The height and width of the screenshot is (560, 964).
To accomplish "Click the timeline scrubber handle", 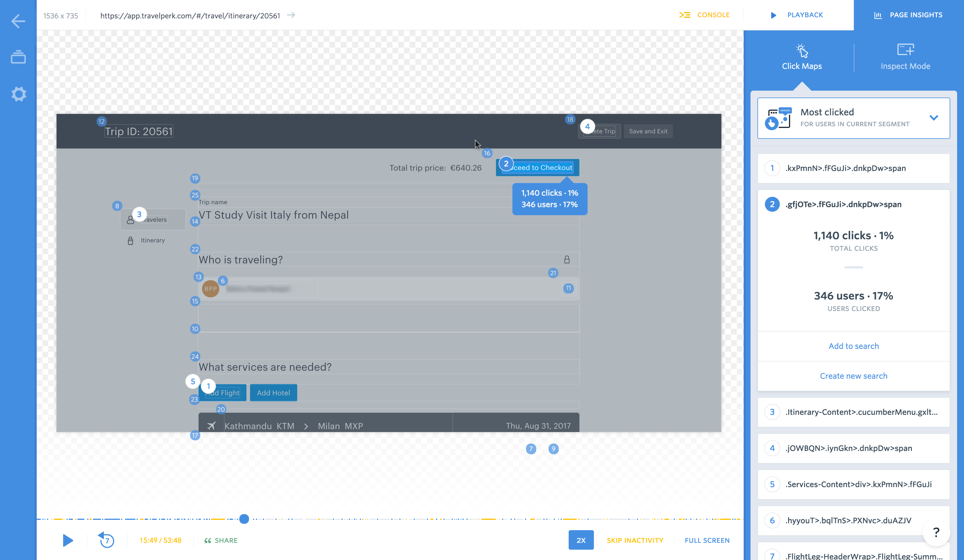I will coord(244,519).
